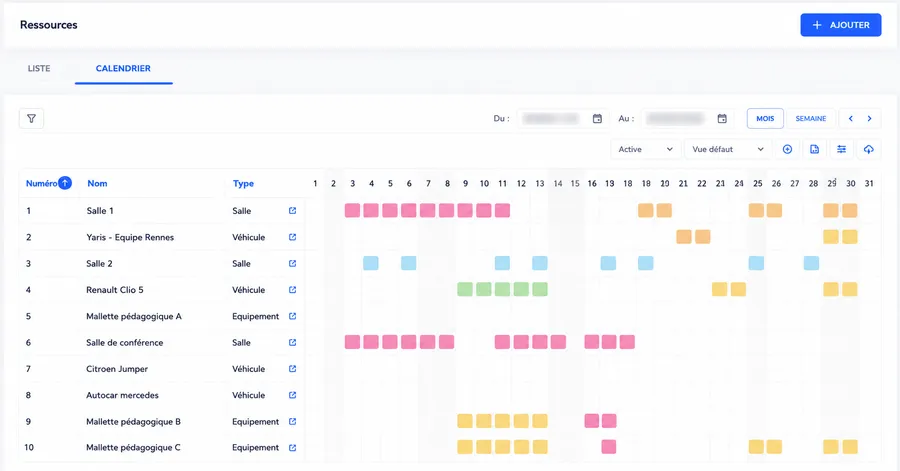Viewport: 900px width, 471px height.
Task: Click the Du date input field
Action: [x=562, y=119]
